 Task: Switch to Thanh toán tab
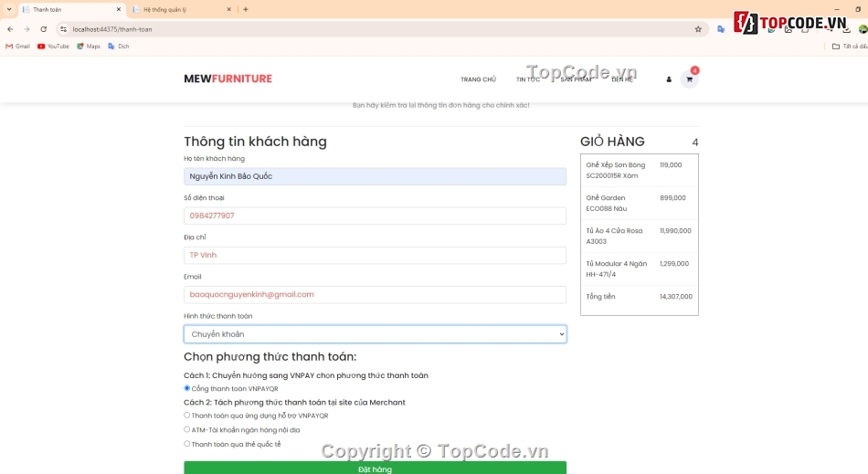click(x=72, y=9)
